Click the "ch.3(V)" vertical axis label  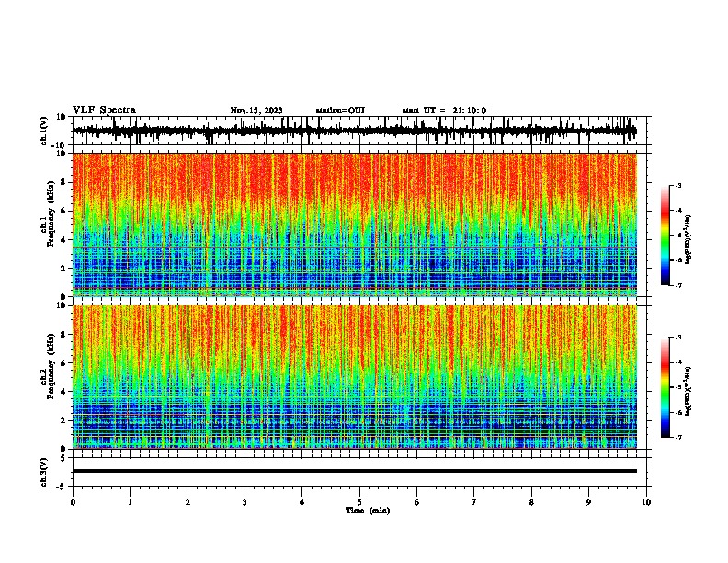pos(44,472)
